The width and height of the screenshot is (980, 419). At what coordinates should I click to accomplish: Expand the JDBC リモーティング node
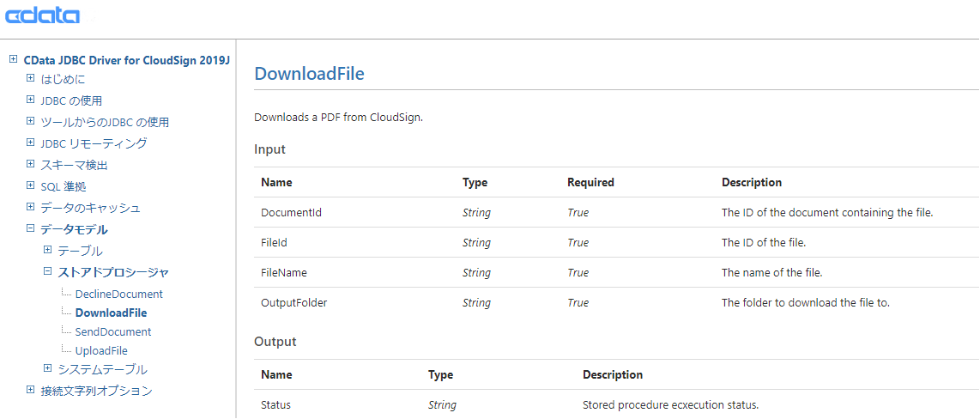[30, 143]
